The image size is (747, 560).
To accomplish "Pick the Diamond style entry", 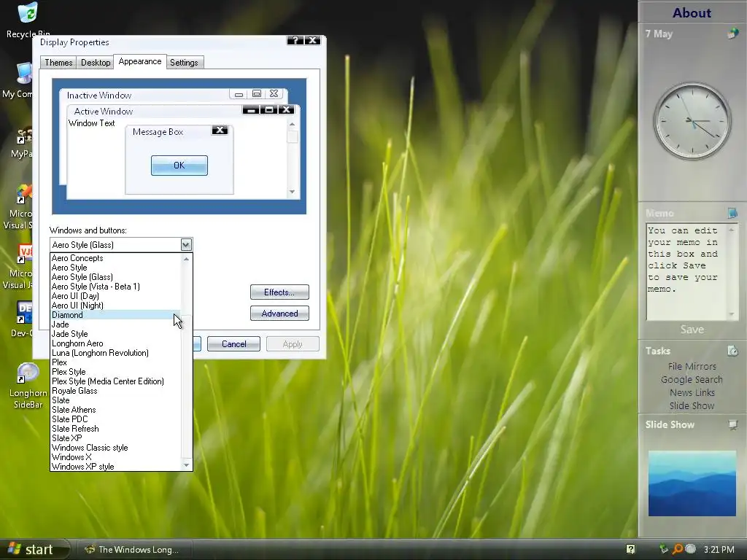I will [x=116, y=315].
